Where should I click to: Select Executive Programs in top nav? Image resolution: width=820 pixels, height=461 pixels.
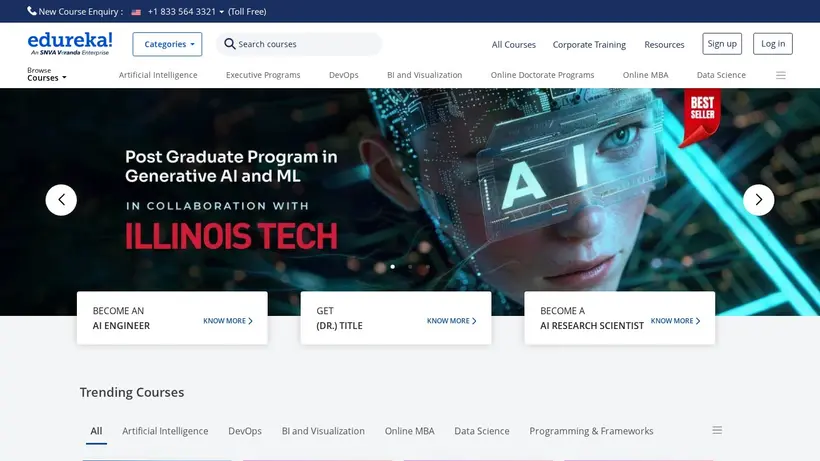tap(263, 75)
